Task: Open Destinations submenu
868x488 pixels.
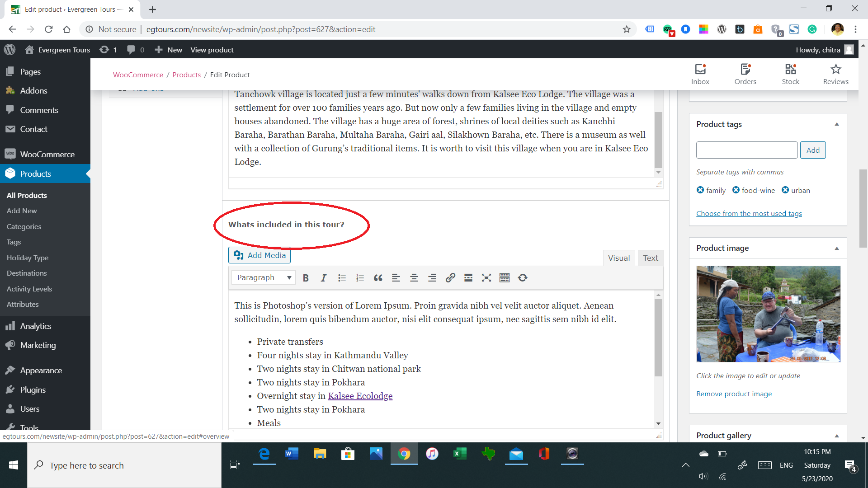Action: (27, 273)
